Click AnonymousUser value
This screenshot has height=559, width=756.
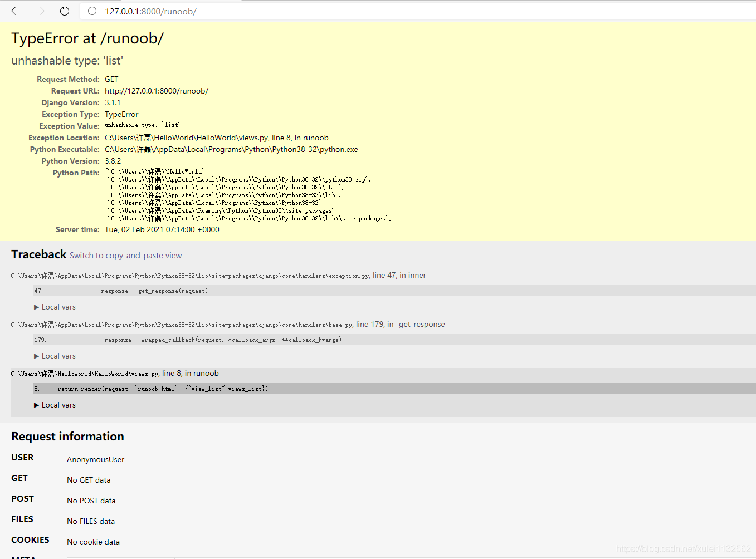95,459
